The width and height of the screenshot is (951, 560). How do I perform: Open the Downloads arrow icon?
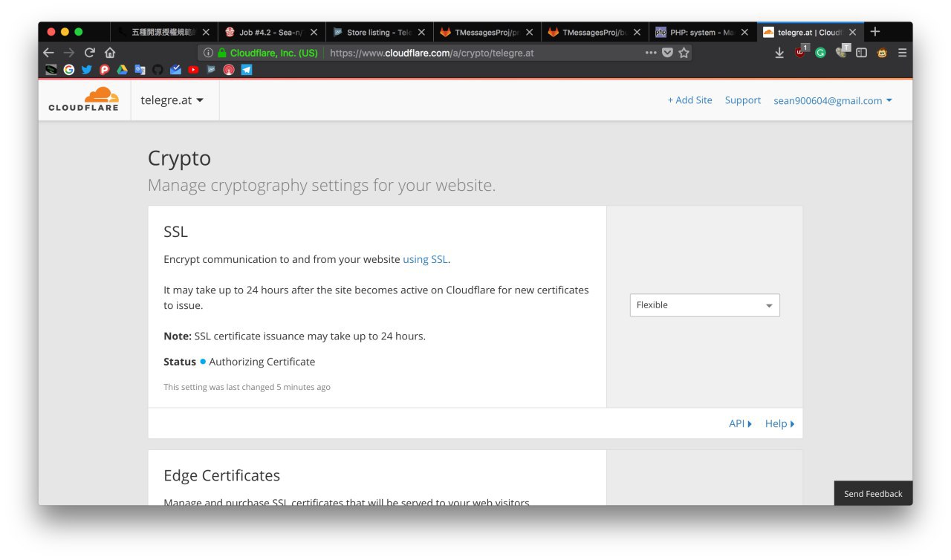779,53
